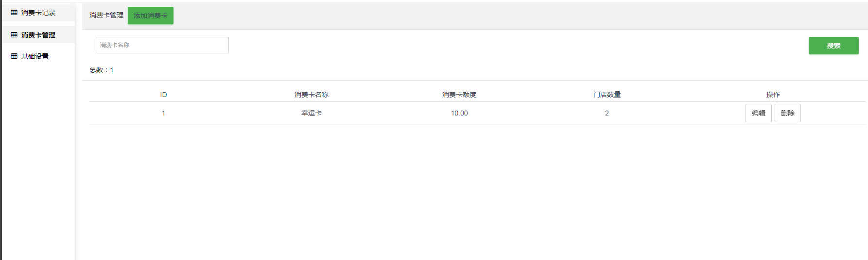Screen dimensions: 868x260
Task: Click the ID column header
Action: click(x=163, y=95)
